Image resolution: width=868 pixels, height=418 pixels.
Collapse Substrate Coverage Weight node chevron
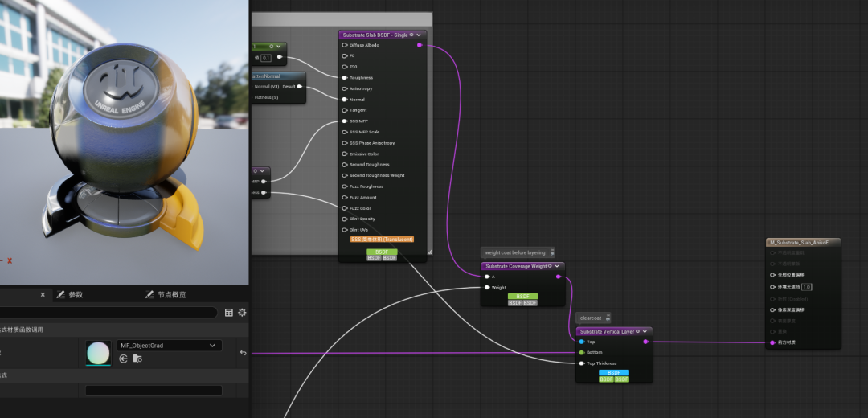(557, 266)
